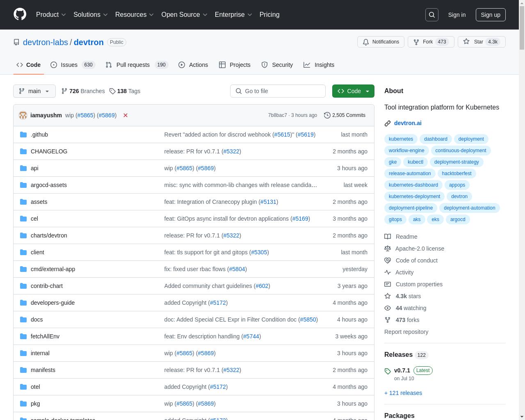Switch to the Security tab
Viewport: 525px width, 420px height.
277,65
